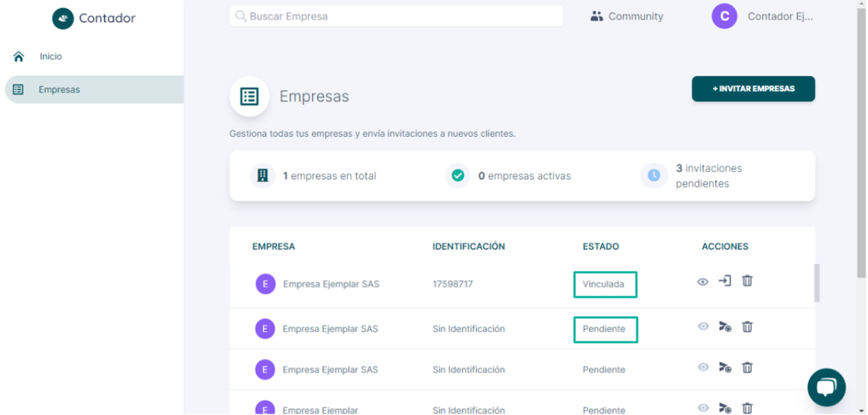868x415 pixels.
Task: View details of the Vinculada Empresa Ejemplar SAS
Action: 703,282
